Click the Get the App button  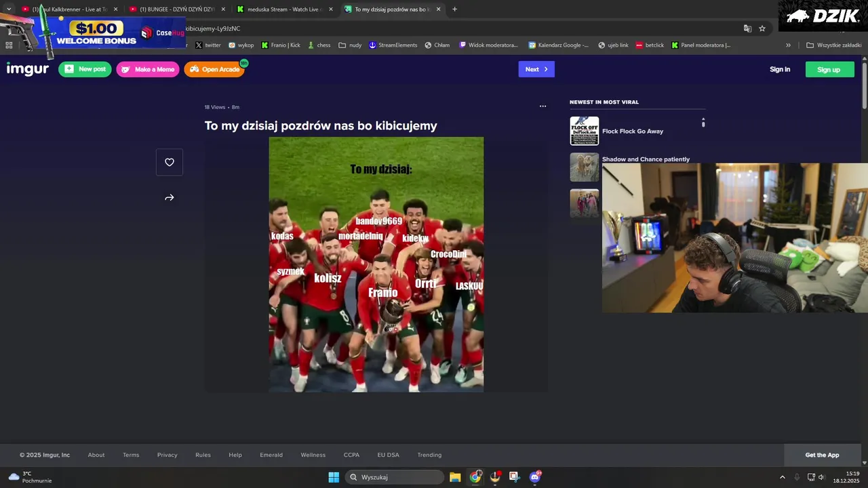pos(822,455)
